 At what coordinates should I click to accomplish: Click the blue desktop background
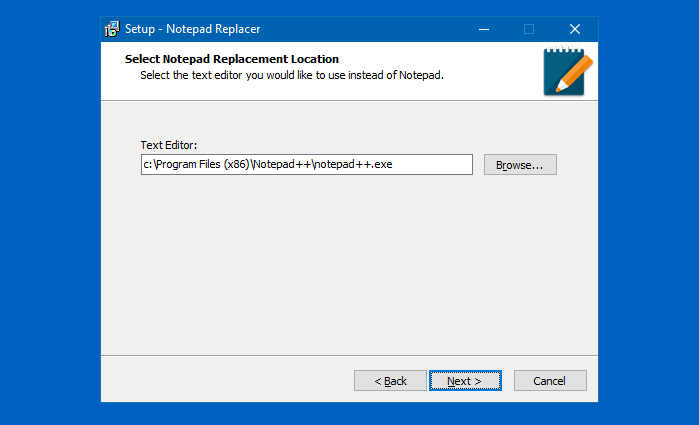pos(49,214)
